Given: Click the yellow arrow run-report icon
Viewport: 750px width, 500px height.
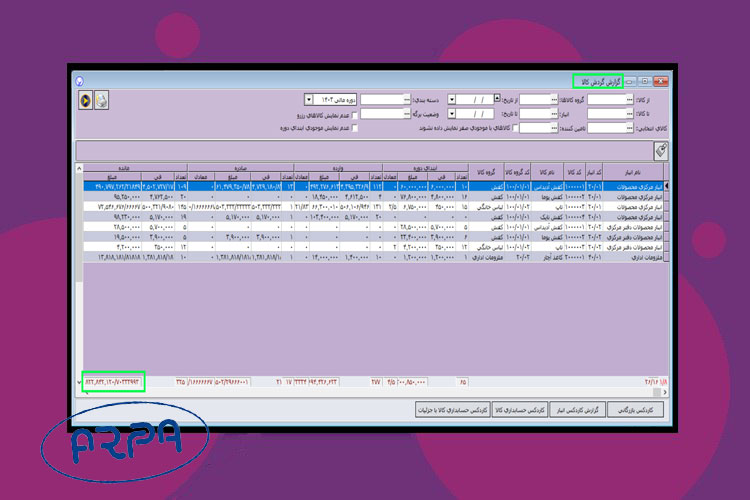Looking at the screenshot, I should 86,100.
